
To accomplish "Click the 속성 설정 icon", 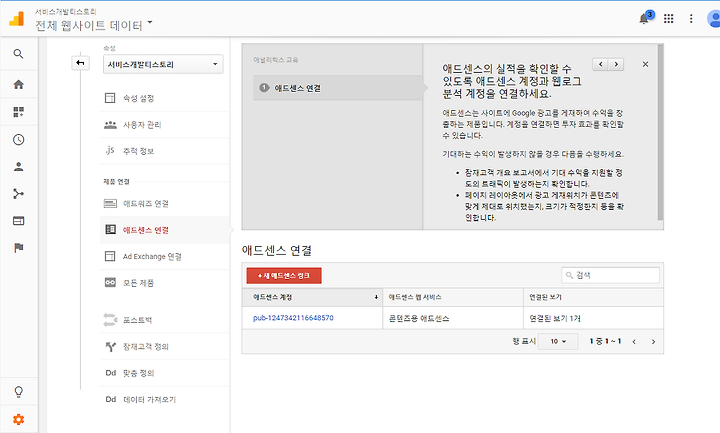I will (110, 98).
